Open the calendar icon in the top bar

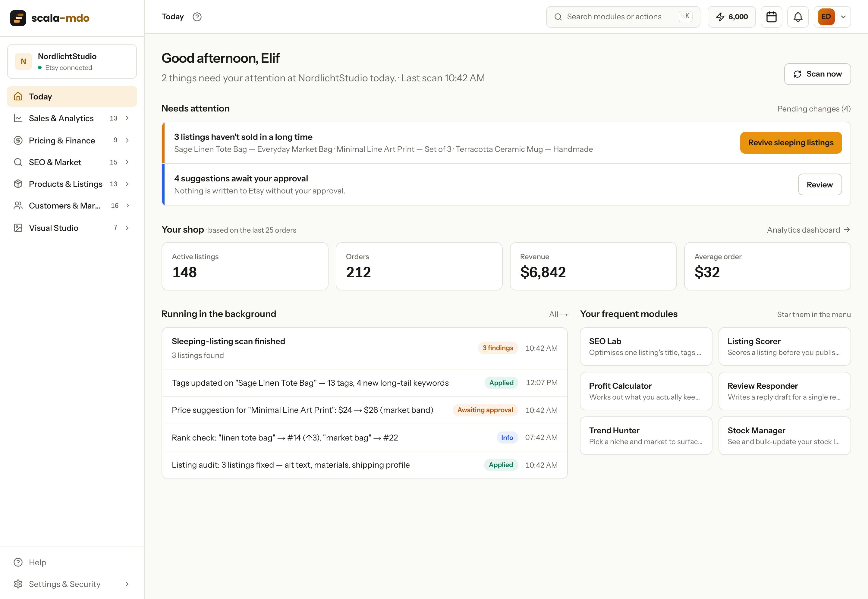[x=772, y=17]
